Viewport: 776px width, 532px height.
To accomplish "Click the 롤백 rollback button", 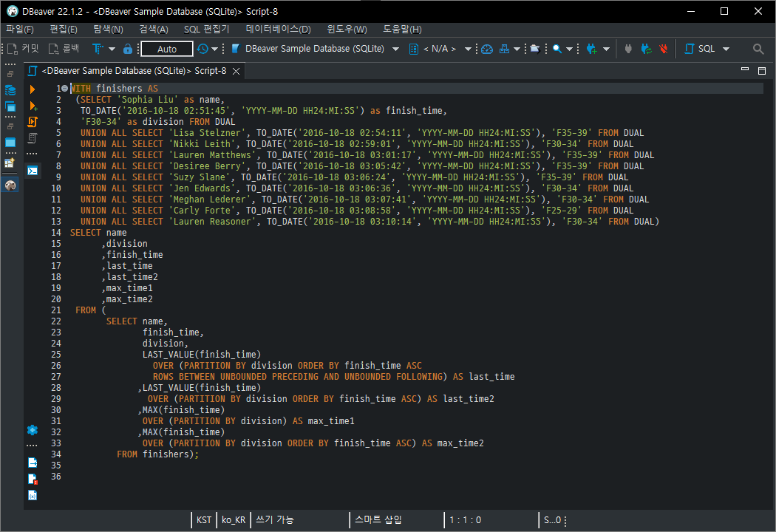I will (x=64, y=49).
